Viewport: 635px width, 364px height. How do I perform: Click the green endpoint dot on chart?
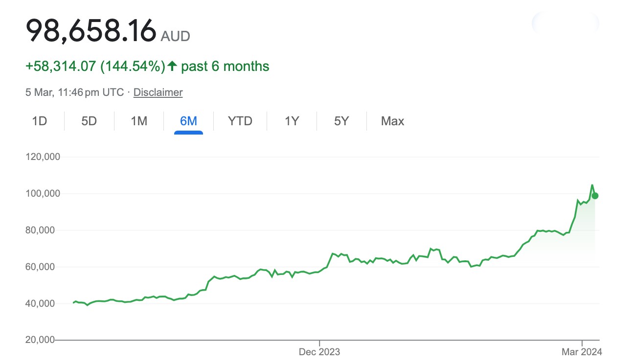coord(595,196)
